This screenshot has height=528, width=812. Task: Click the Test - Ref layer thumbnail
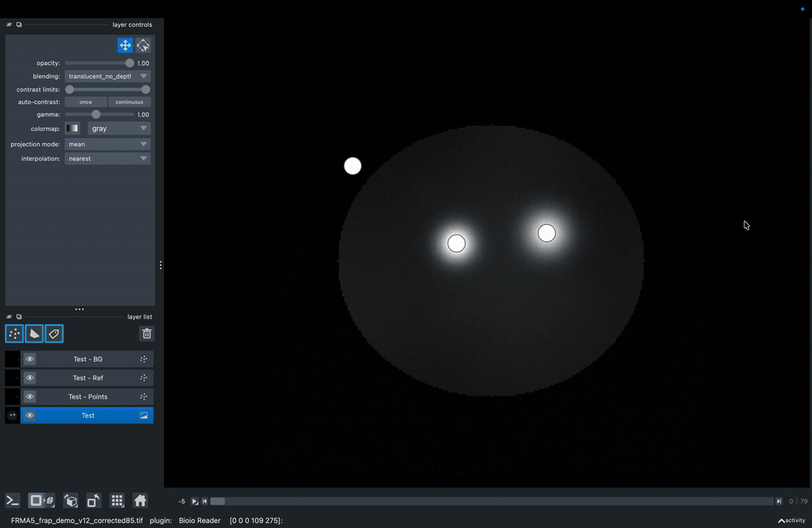(x=13, y=377)
